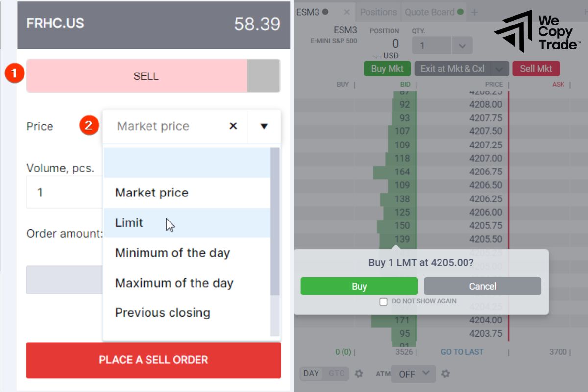This screenshot has height=392, width=588.
Task: Confirm the trade with the green Buy button
Action: (359, 286)
